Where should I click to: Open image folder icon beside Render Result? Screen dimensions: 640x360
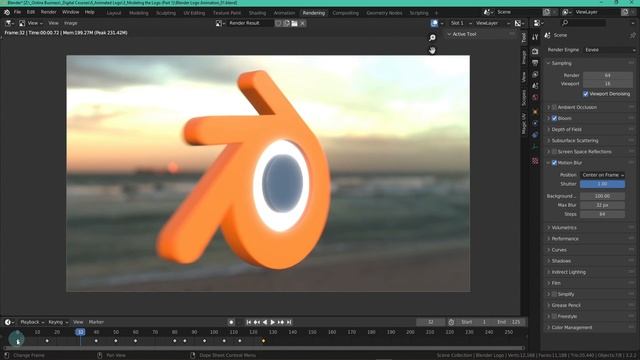pos(294,23)
